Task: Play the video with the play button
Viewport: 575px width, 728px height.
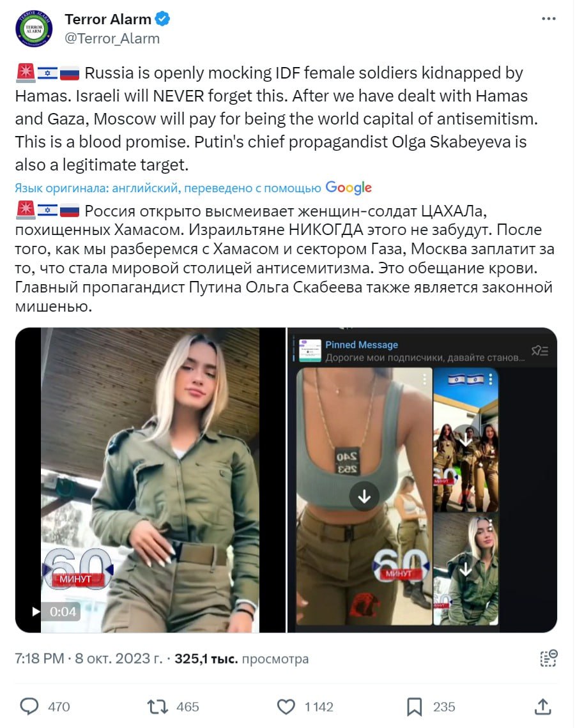Action: (36, 612)
